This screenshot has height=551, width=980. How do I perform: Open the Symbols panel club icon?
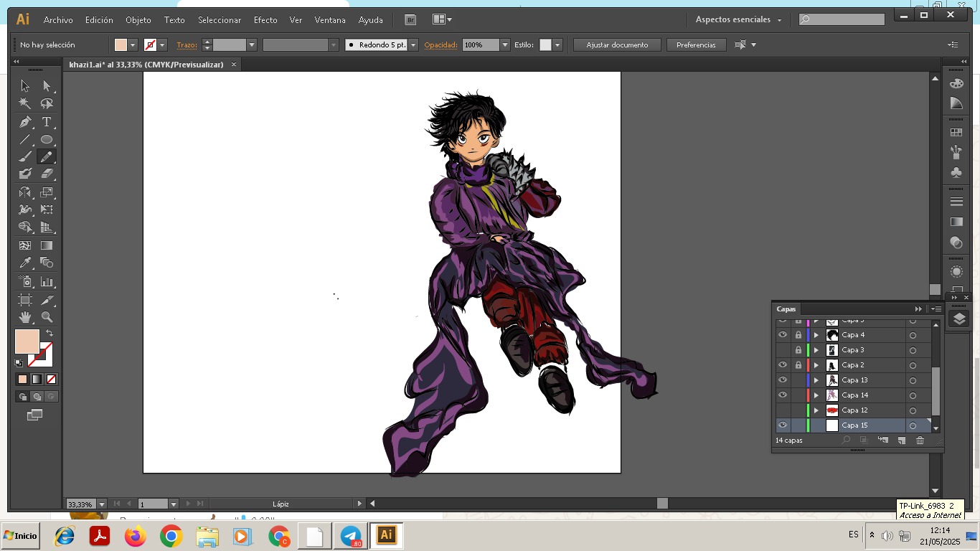956,173
